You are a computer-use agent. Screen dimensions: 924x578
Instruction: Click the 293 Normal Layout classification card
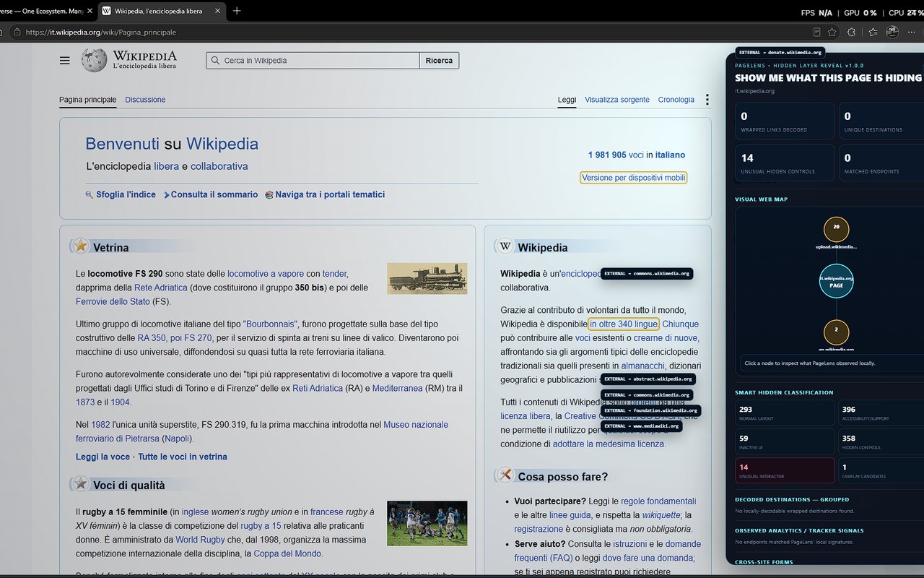785,414
